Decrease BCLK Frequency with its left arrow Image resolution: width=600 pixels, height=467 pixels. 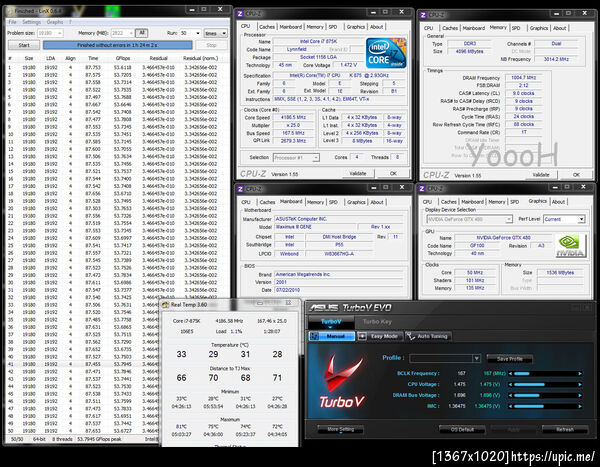pyautogui.click(x=510, y=373)
